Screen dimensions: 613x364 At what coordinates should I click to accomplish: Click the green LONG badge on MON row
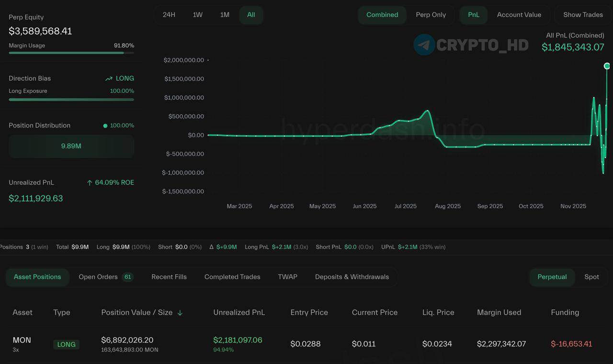tap(66, 344)
